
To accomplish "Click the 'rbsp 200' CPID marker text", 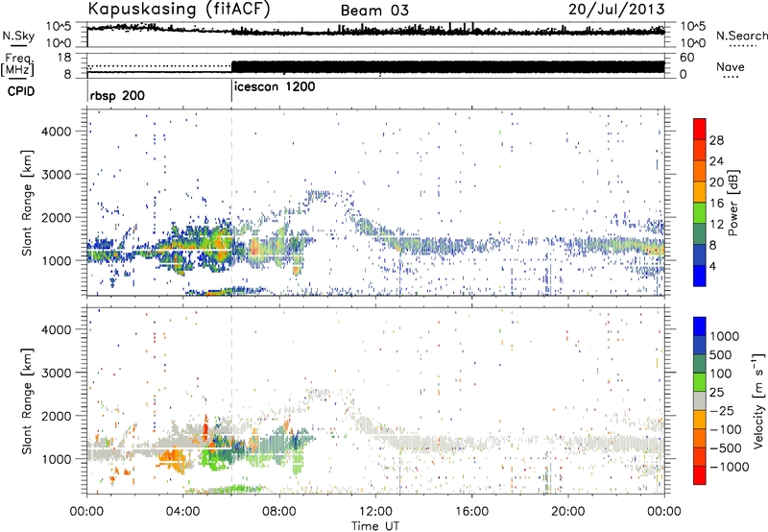I will [117, 95].
